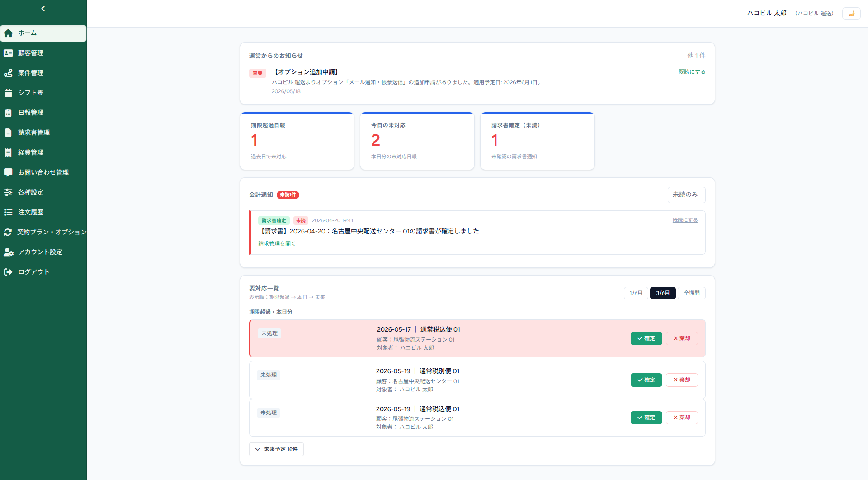This screenshot has height=480, width=868.
Task: Open 契約プラン・オプション in the sidebar
Action: (x=43, y=232)
